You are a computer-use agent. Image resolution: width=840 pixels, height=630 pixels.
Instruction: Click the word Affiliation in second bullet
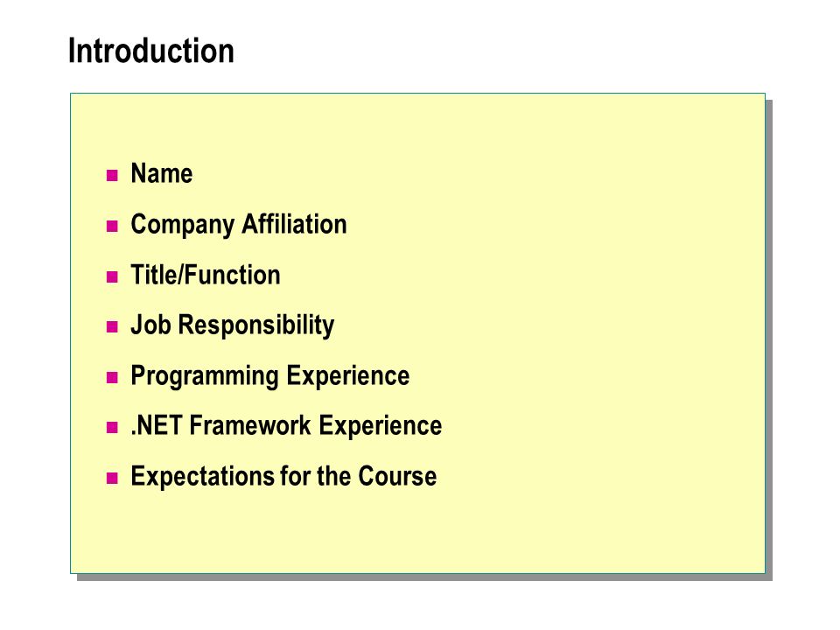coord(294,224)
